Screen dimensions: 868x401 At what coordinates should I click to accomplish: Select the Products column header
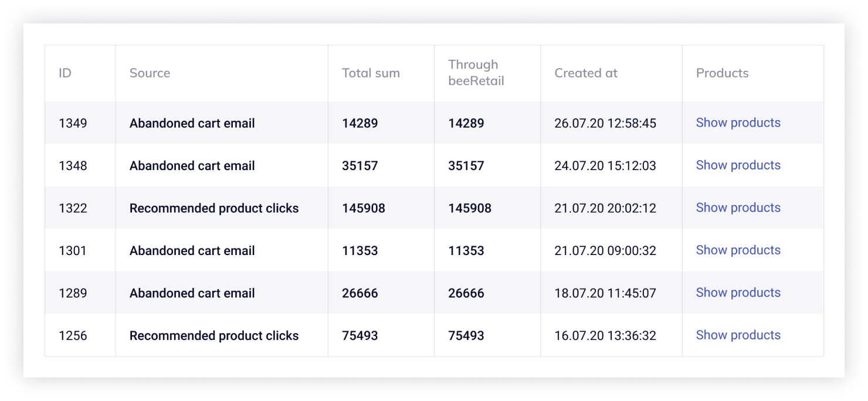(x=723, y=73)
